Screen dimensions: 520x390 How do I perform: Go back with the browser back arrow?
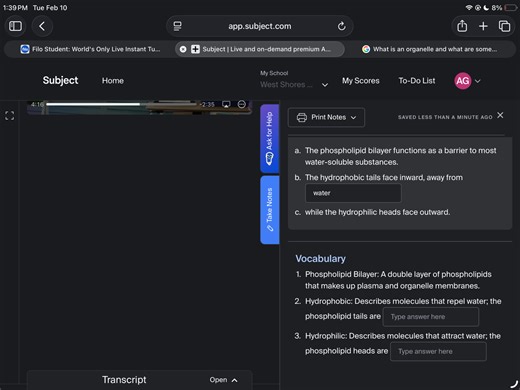coord(42,26)
